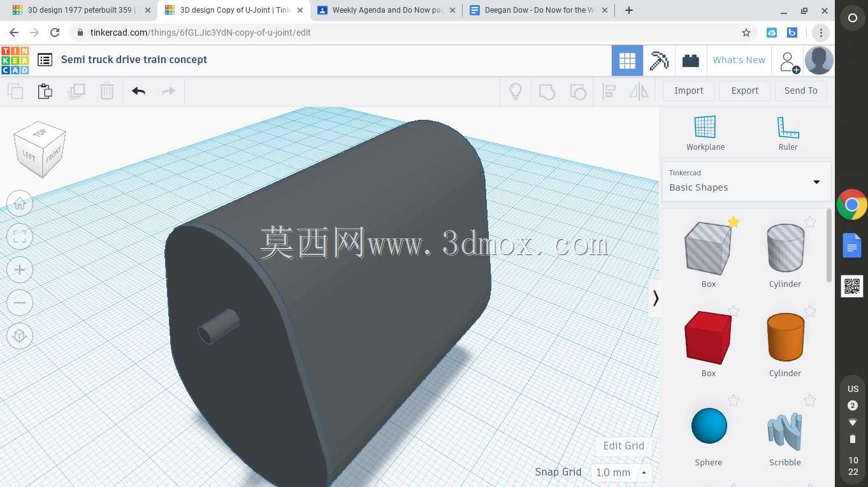Unfavorite the hole Box star
Image resolution: width=868 pixels, height=487 pixels.
pyautogui.click(x=734, y=222)
